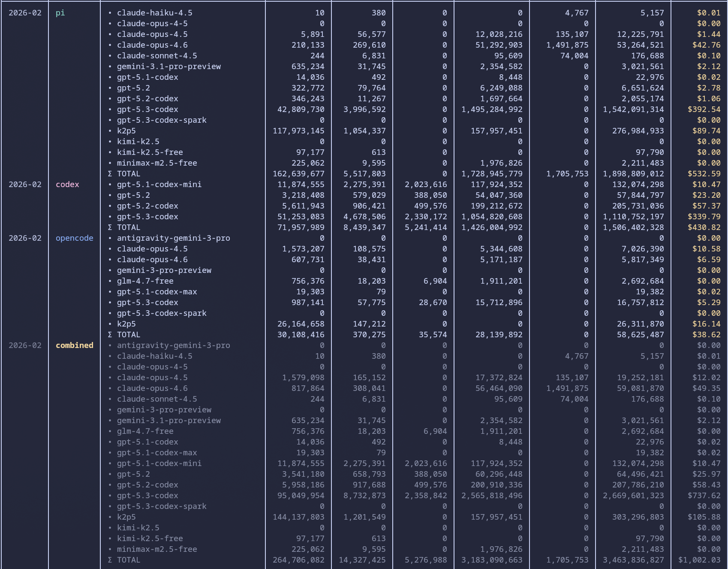This screenshot has width=728, height=569.
Task: Click the bullet beside minimax-m2.5-free under pi
Action: click(111, 163)
